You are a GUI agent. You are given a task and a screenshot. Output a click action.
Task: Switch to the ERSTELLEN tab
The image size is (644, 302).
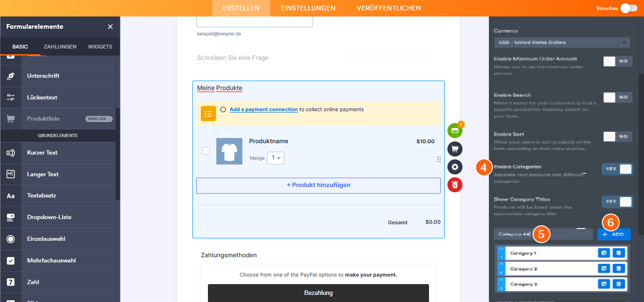241,8
